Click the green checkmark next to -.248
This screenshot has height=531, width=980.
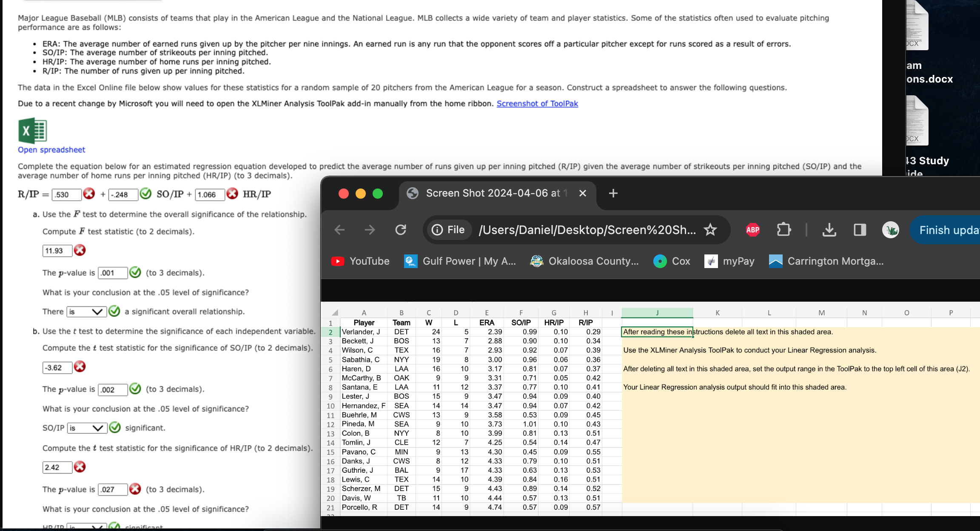pyautogui.click(x=145, y=194)
